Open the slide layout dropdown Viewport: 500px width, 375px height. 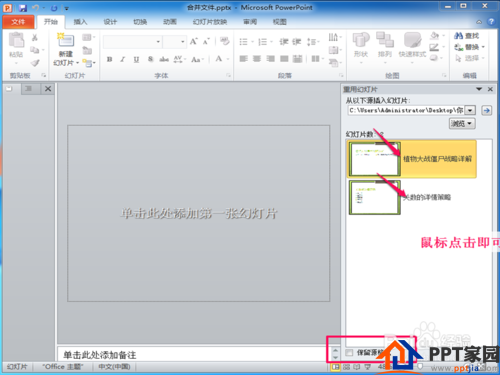pos(88,37)
